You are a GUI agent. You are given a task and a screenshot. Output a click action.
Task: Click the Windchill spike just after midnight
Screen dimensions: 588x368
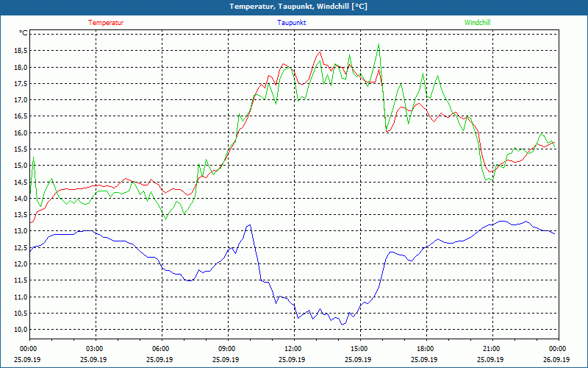(x=33, y=158)
